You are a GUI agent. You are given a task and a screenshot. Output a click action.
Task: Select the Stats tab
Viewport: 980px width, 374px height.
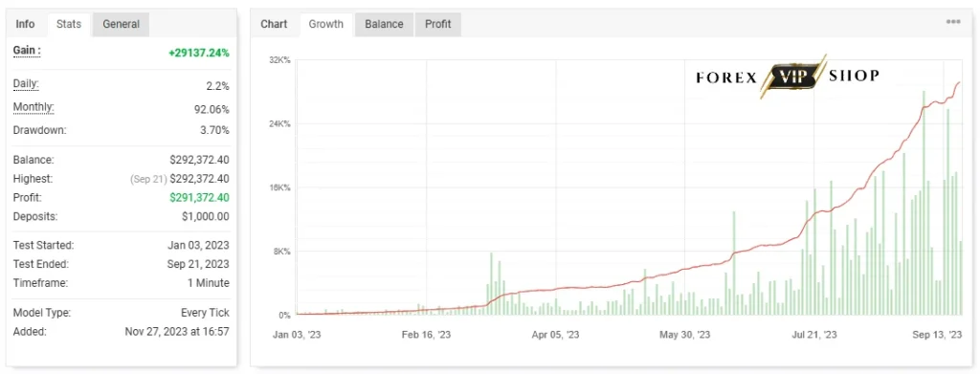tap(69, 24)
